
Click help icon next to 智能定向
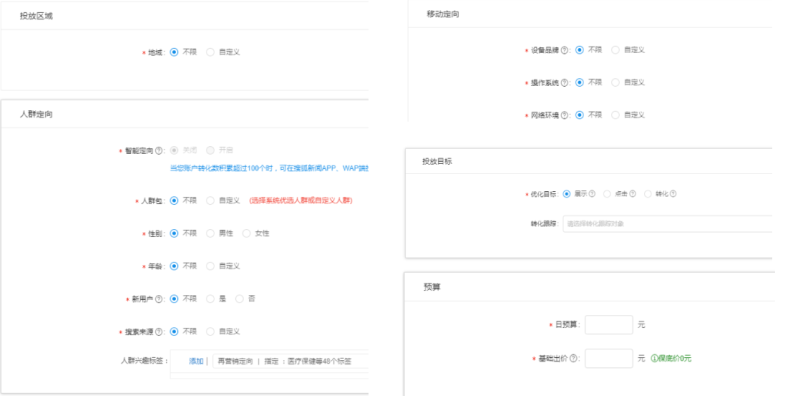click(159, 151)
